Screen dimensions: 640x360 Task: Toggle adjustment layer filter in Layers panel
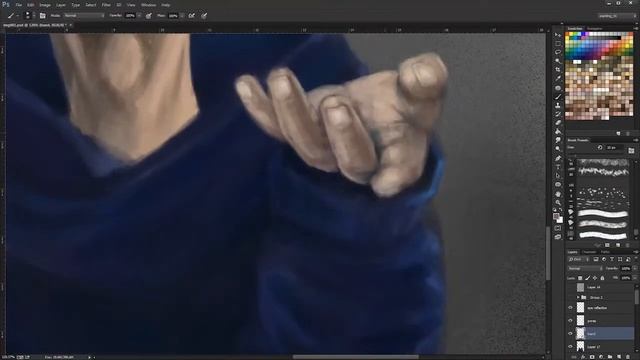[604, 259]
